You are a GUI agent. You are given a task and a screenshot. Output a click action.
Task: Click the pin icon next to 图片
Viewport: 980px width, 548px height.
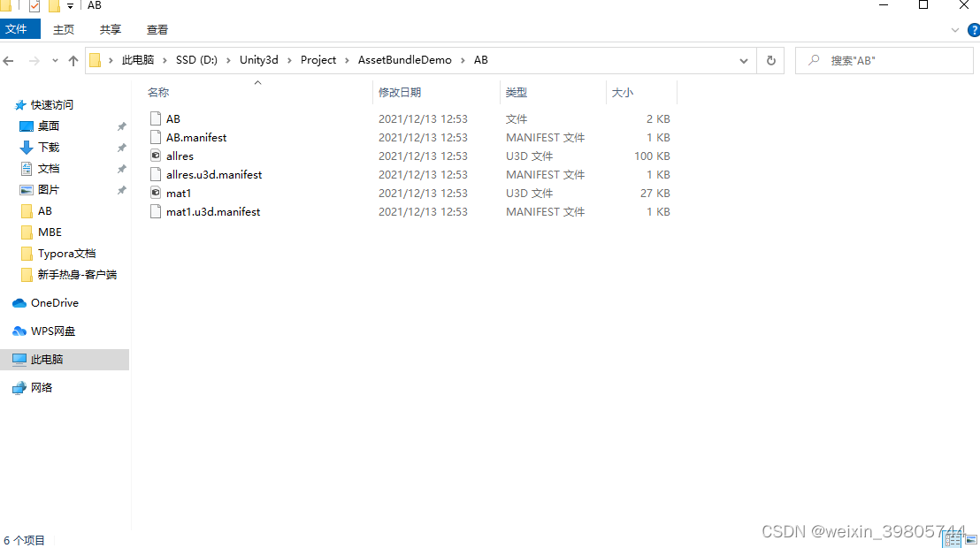pos(122,190)
